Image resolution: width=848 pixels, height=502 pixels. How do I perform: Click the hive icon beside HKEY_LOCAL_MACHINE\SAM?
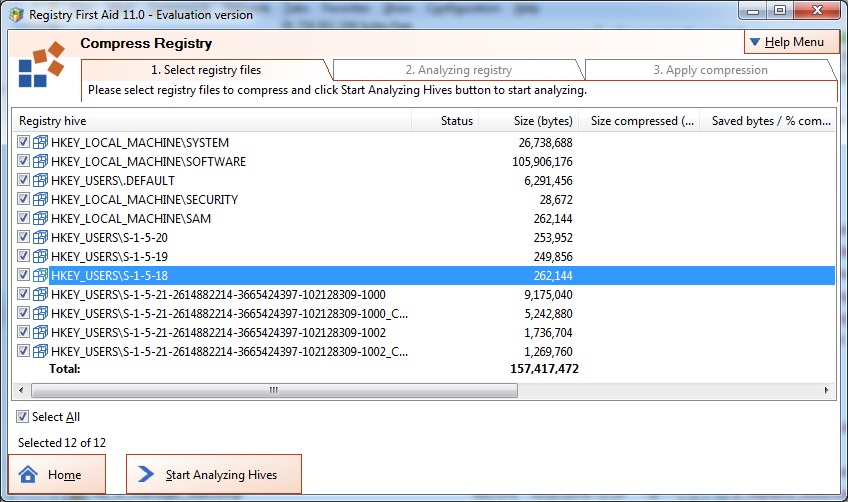[x=40, y=218]
